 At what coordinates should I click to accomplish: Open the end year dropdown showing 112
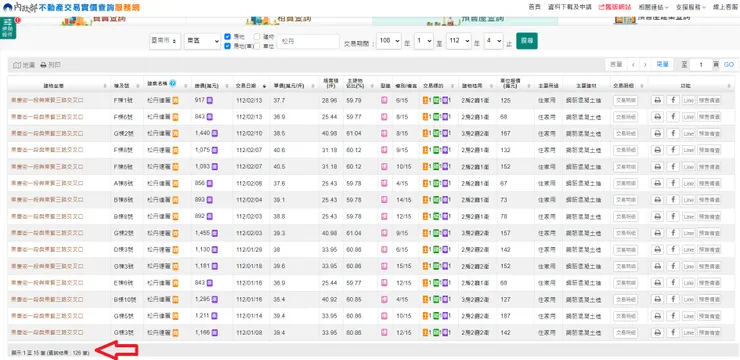458,41
